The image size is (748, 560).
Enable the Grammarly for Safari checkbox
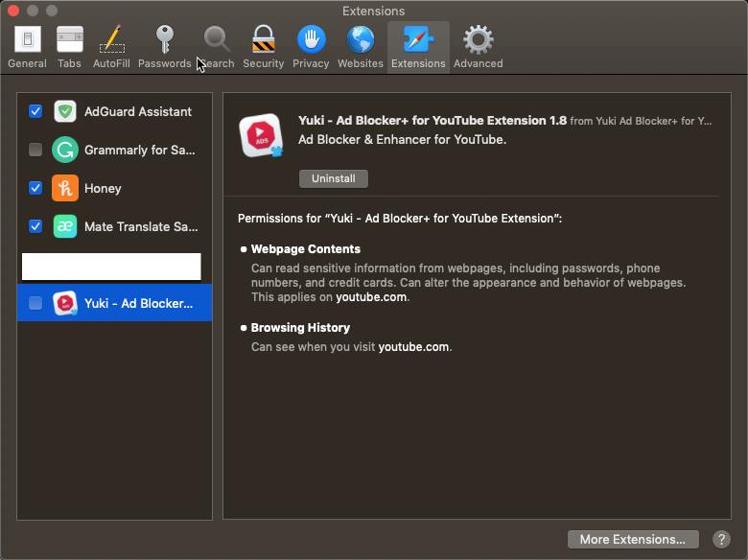35,150
